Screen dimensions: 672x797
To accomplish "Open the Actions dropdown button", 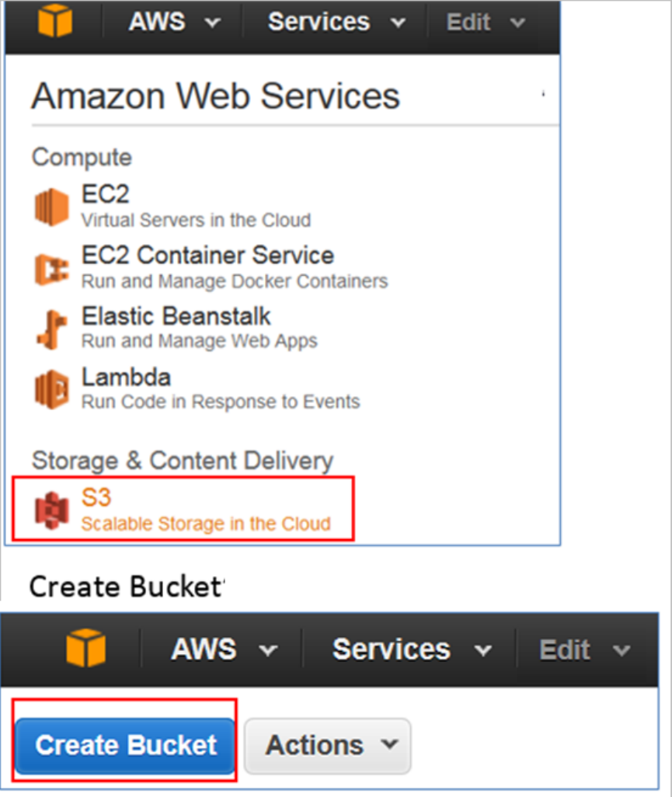I will (327, 746).
